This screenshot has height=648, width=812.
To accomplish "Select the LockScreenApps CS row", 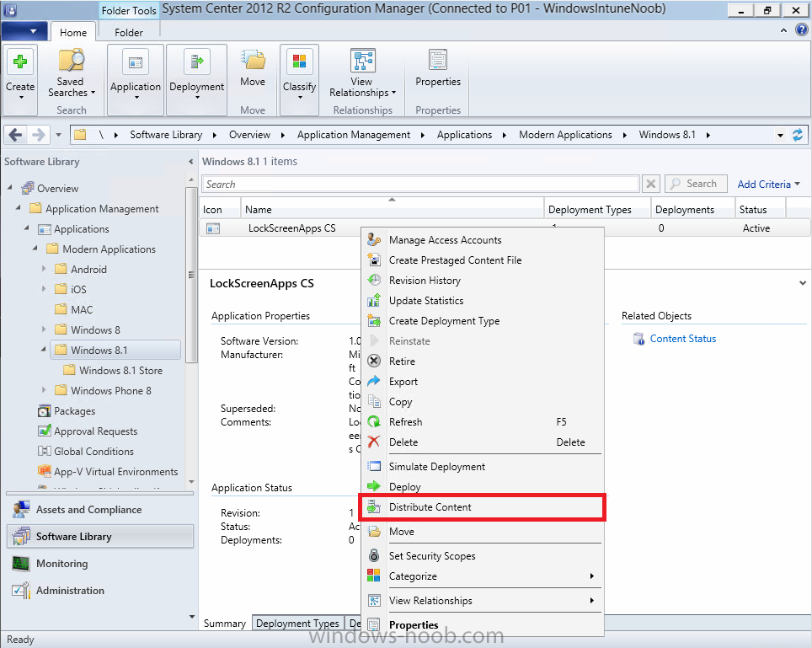I will [505, 228].
